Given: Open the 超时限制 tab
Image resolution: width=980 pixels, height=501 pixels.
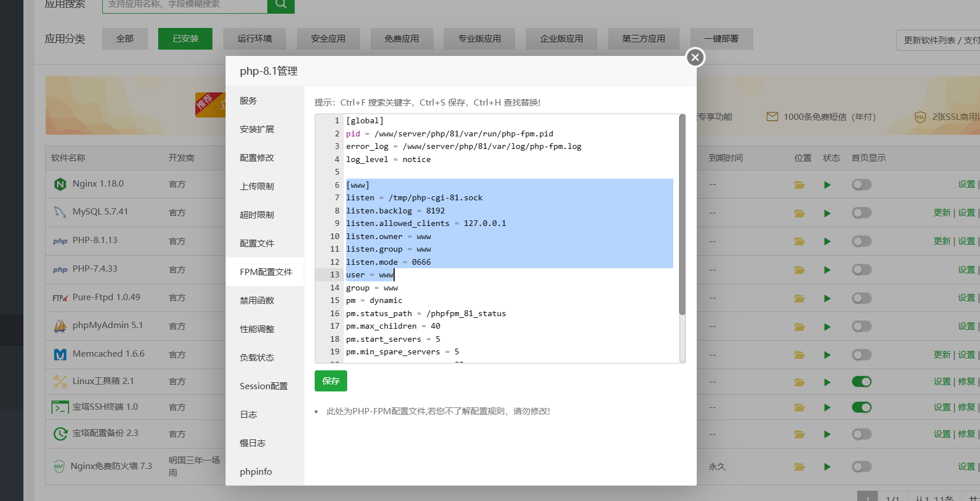Looking at the screenshot, I should pyautogui.click(x=264, y=215).
